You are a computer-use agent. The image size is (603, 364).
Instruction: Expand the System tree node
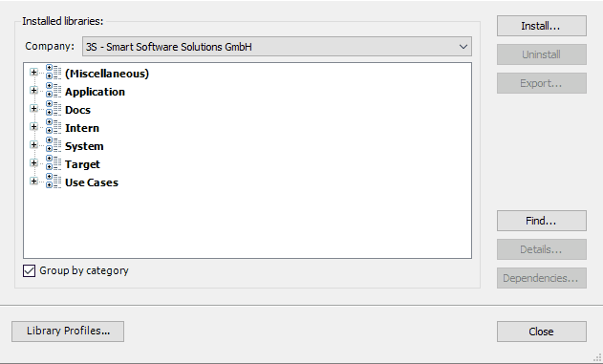pyautogui.click(x=33, y=144)
